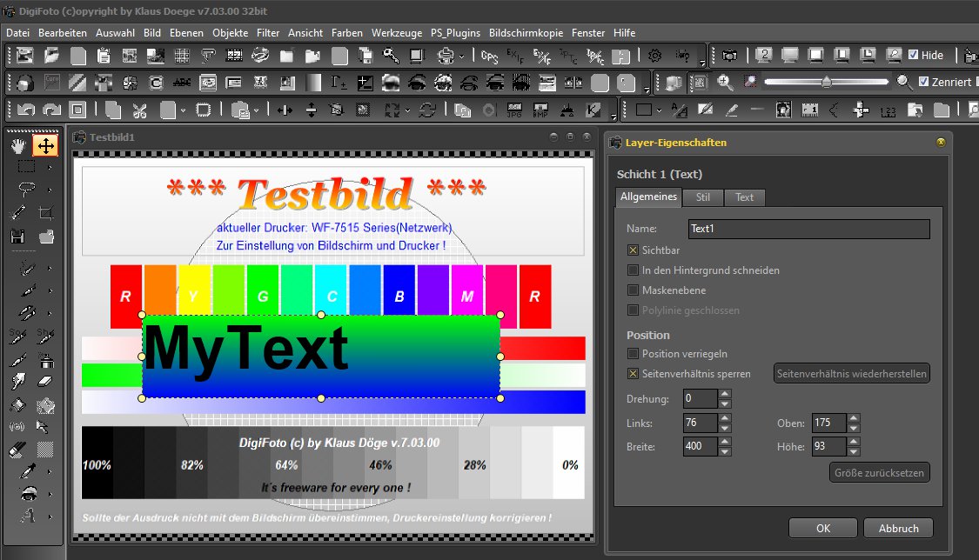Switch to the Text tab
Viewport: 979px width, 560px height.
point(744,197)
